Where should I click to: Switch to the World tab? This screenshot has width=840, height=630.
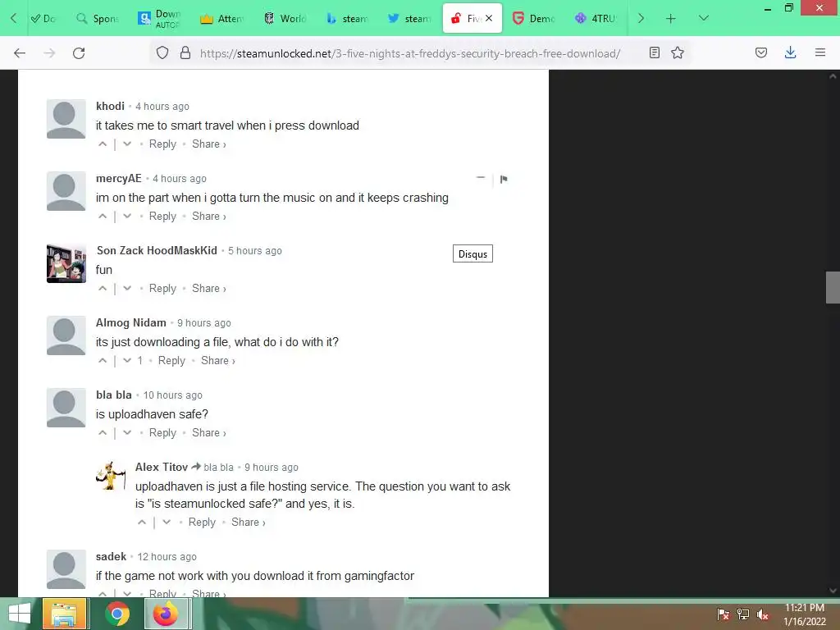pyautogui.click(x=285, y=19)
